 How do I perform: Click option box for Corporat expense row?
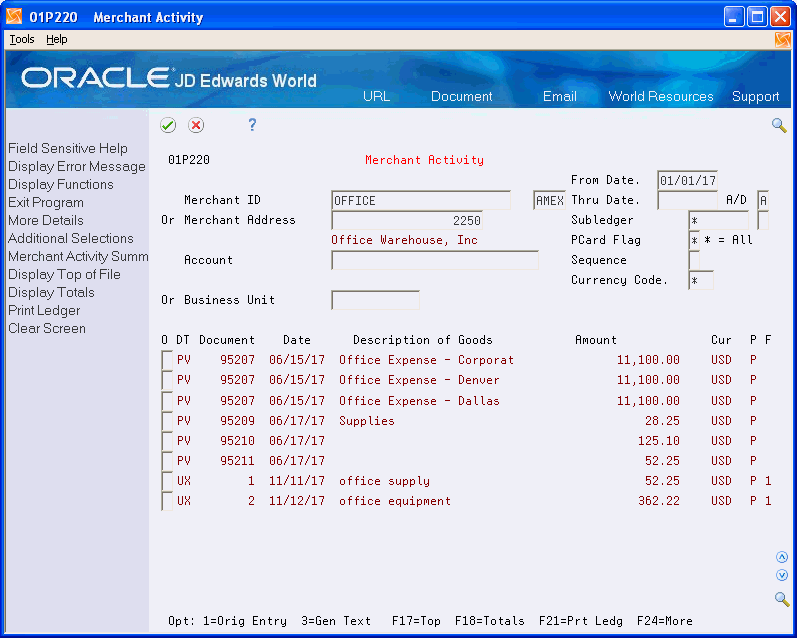pos(167,360)
